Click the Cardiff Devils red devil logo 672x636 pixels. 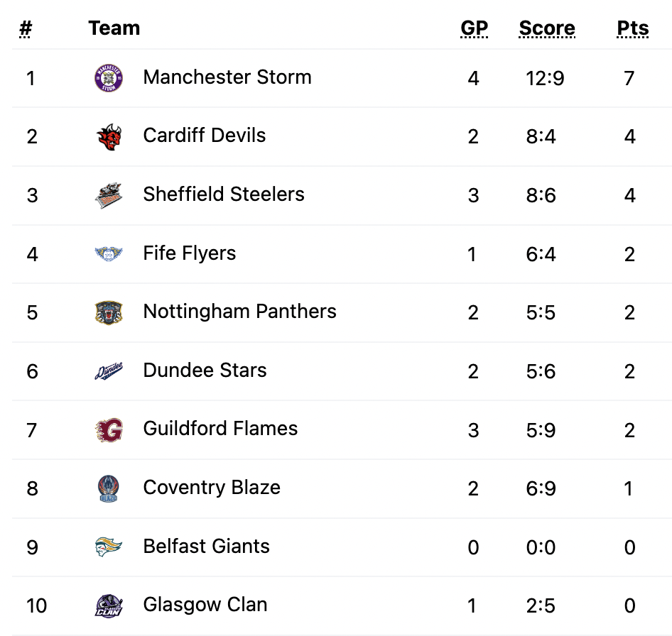(x=109, y=136)
